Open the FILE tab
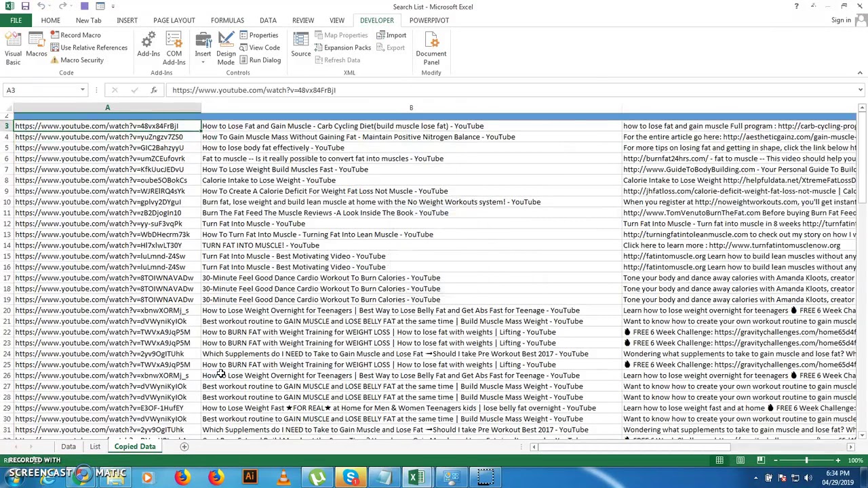 coord(16,20)
